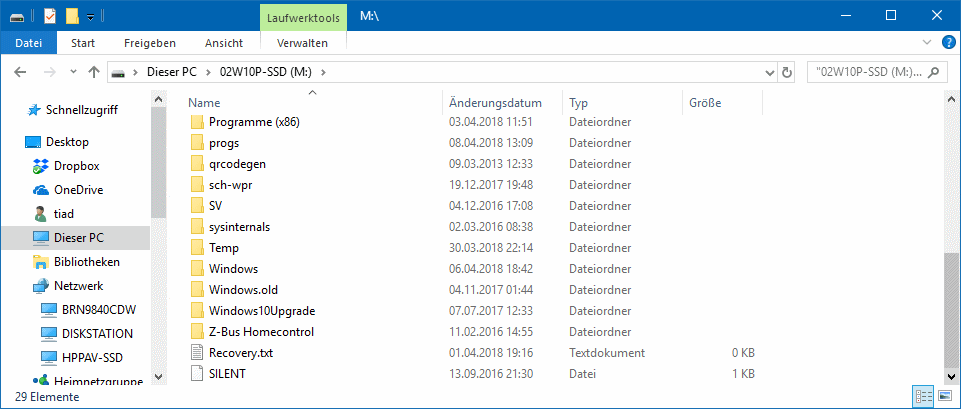Open Dropbox in the navigation pane

tap(76, 166)
